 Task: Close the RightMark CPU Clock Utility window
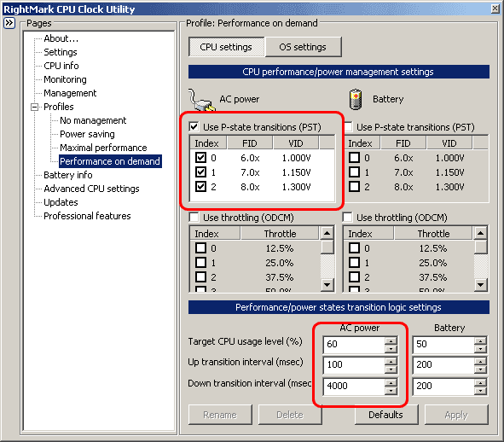495,9
